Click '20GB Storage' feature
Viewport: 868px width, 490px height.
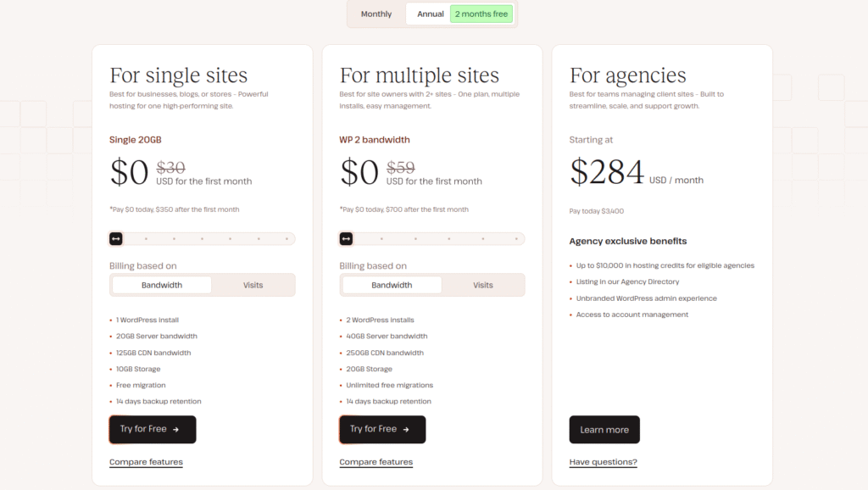[x=370, y=369]
